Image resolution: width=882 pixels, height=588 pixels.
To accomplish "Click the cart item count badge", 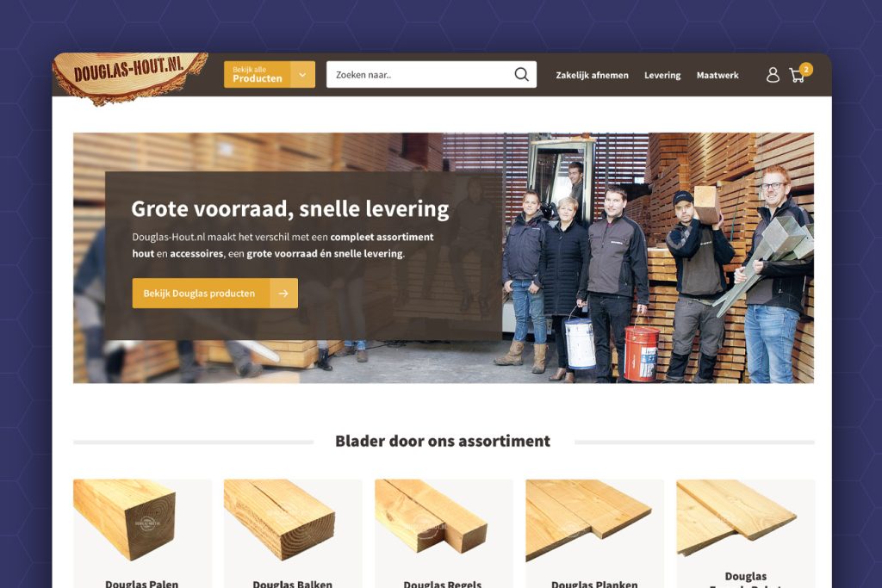I will pos(806,69).
